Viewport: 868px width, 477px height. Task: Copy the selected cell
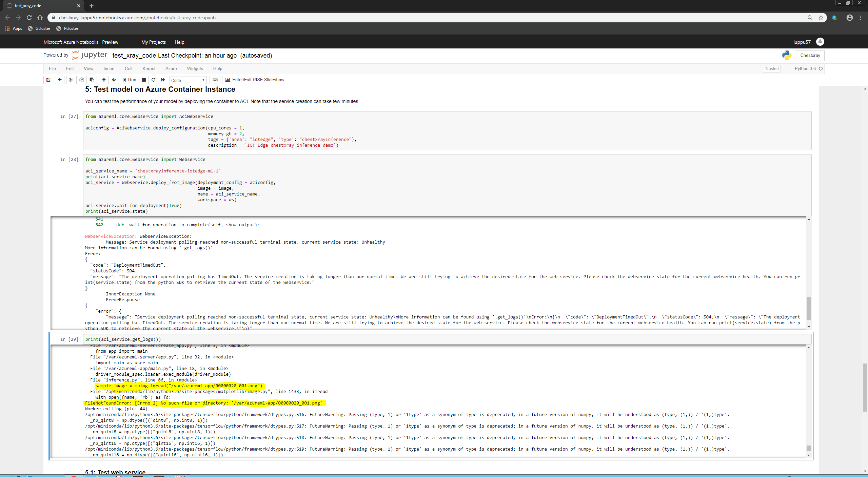[x=81, y=80]
